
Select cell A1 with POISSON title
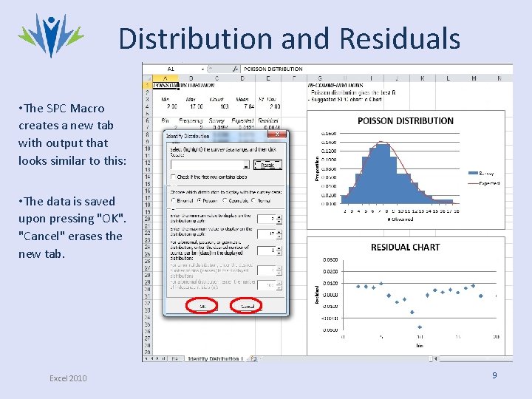point(166,85)
